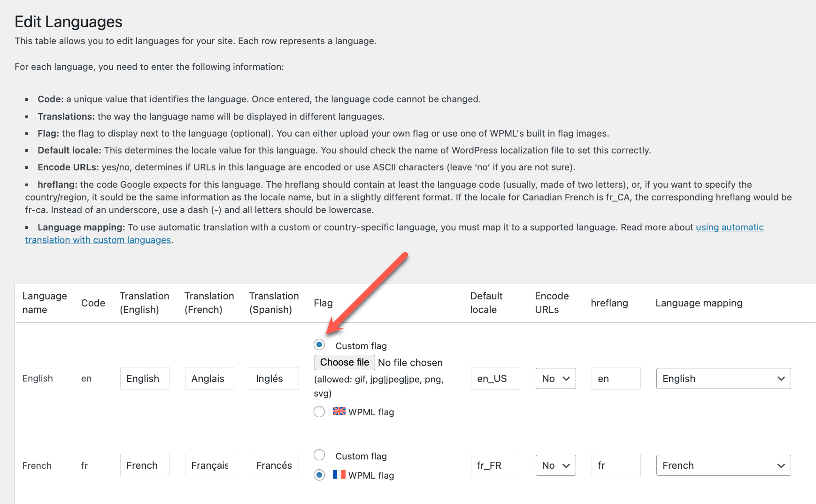816x504 pixels.
Task: Click the British flag icon beside WPML flag
Action: click(x=338, y=412)
